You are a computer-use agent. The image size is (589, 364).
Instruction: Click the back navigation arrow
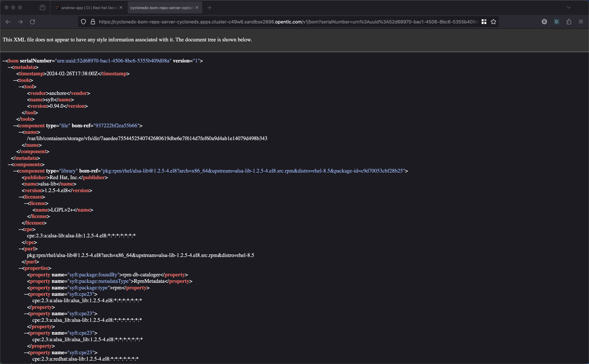coord(8,22)
